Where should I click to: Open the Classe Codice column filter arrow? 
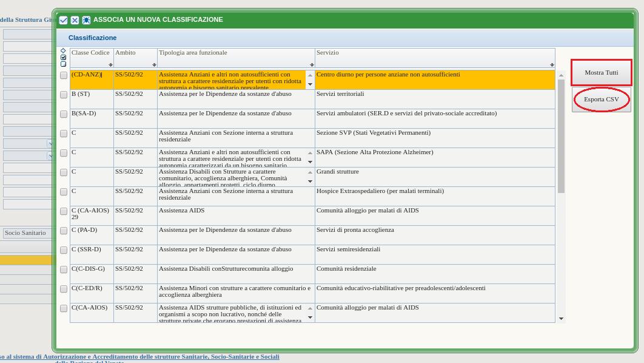(x=110, y=65)
